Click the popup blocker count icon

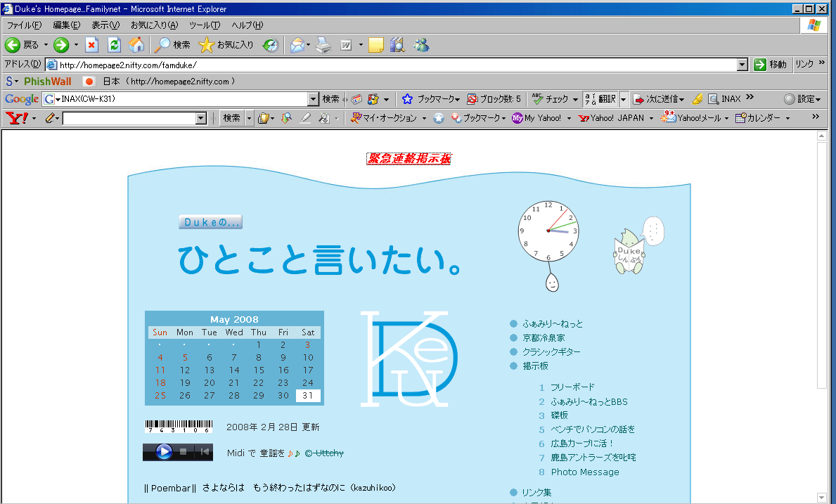(472, 99)
